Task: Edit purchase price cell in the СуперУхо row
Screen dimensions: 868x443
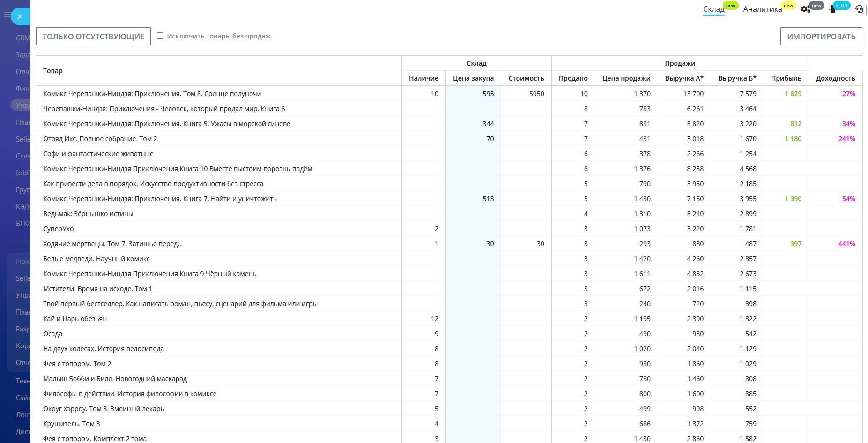Action: pos(473,229)
